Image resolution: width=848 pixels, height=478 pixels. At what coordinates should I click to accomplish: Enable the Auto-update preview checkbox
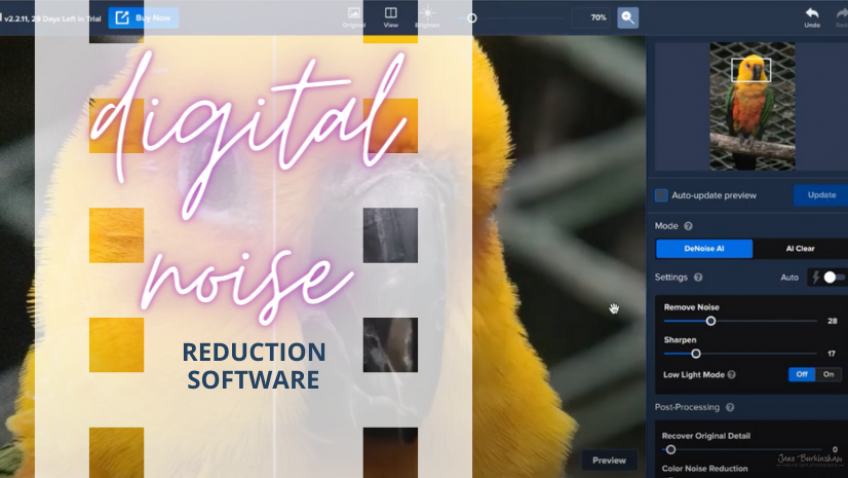click(x=661, y=195)
